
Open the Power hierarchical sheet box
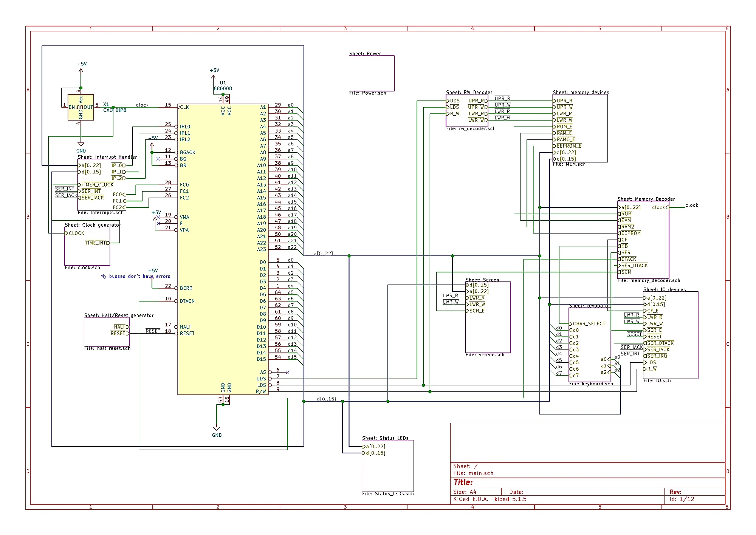coord(371,73)
